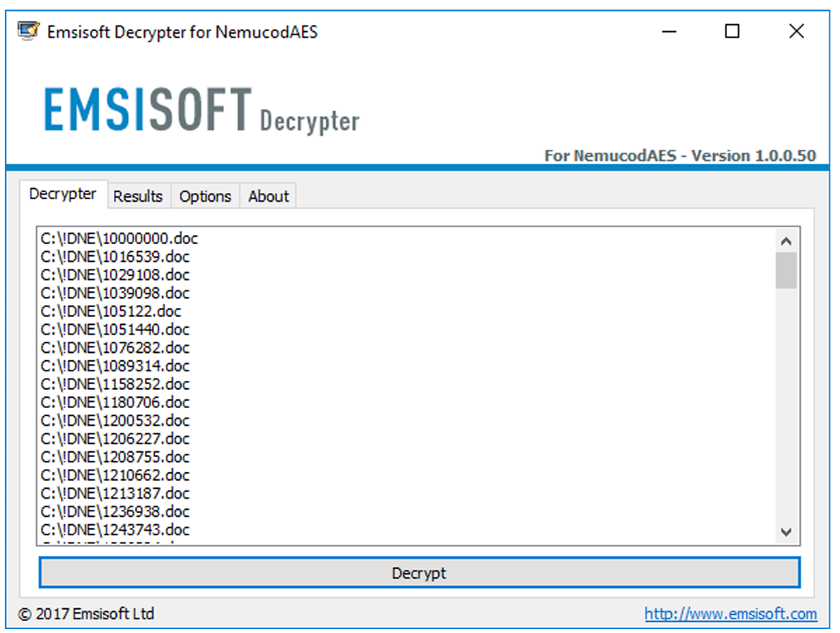The image size is (840, 633).
Task: Click the file list scroll up arrow
Action: click(x=786, y=241)
